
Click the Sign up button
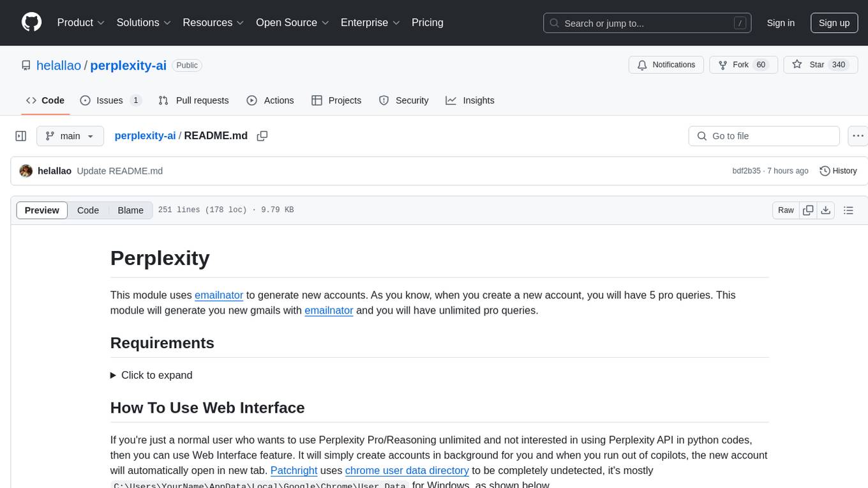(x=834, y=23)
